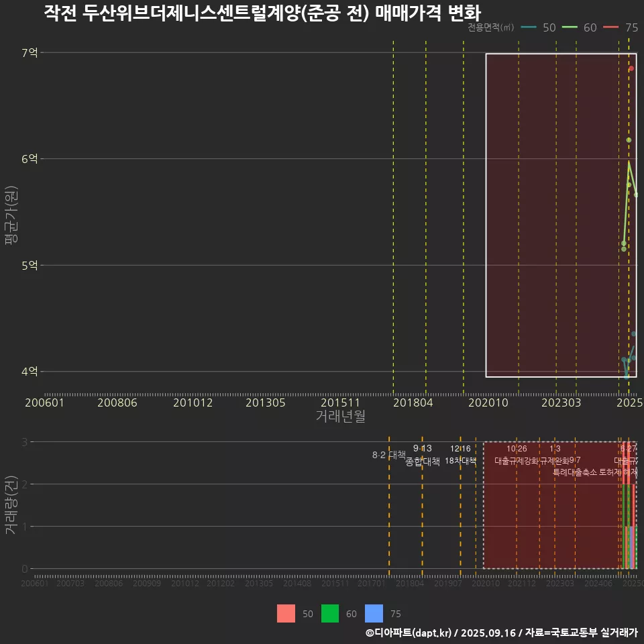644x644 pixels.
Task: Click the '6억' y-axis label
Action: click(x=30, y=158)
